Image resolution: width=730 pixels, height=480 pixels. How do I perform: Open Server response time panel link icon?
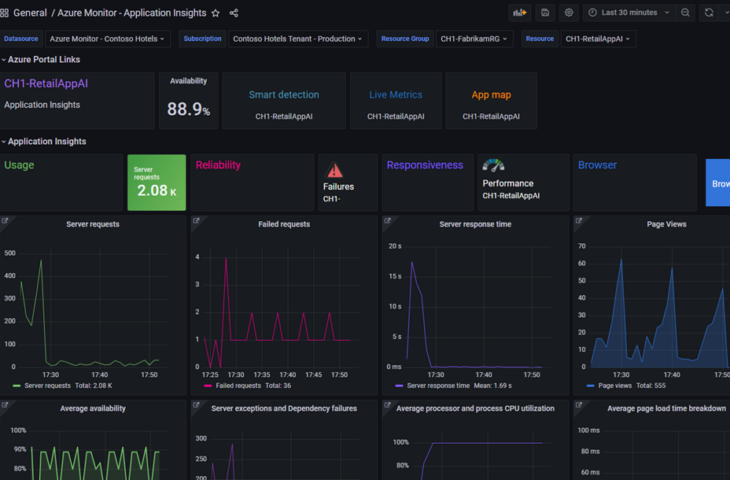pyautogui.click(x=387, y=221)
